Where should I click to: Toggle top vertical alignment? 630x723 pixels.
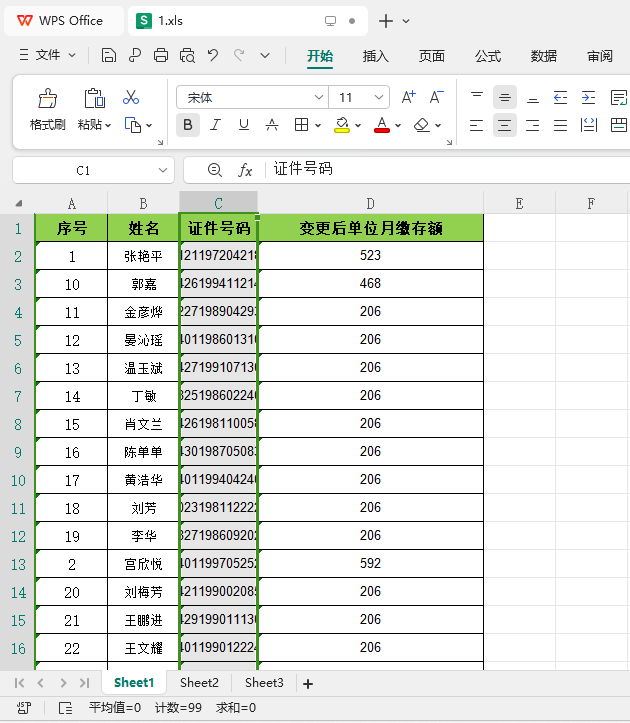(x=476, y=97)
